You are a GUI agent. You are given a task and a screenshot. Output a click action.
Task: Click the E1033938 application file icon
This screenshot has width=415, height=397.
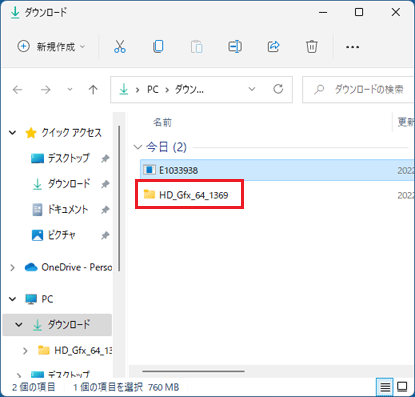[x=149, y=170]
